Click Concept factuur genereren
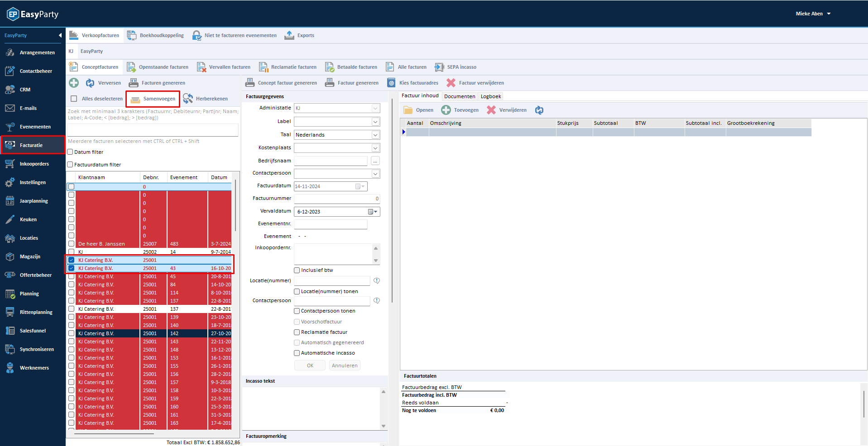The image size is (868, 446). click(x=281, y=83)
